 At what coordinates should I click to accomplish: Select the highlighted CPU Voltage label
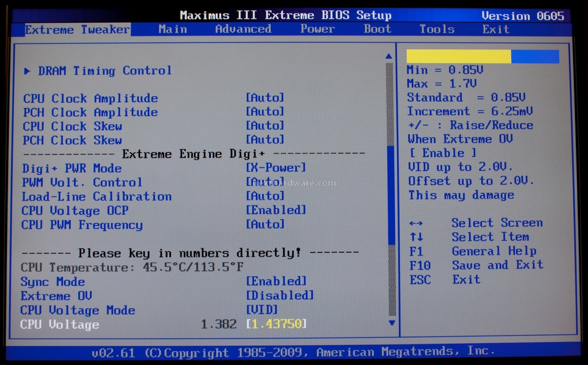[x=60, y=324]
